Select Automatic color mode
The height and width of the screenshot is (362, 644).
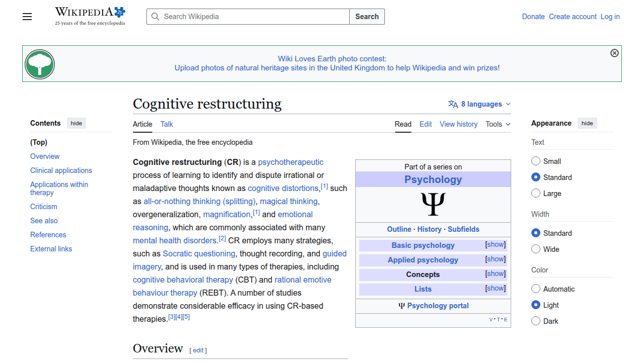536,289
